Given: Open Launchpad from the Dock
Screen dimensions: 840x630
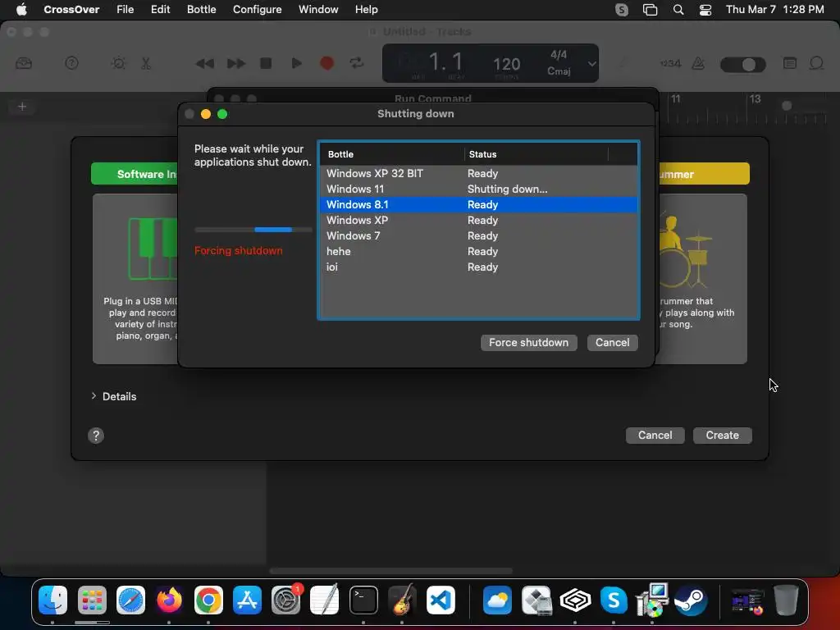Looking at the screenshot, I should pos(92,600).
